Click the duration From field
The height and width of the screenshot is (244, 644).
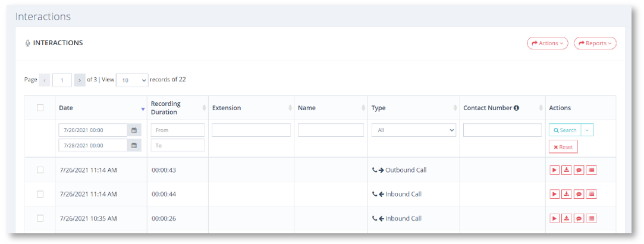click(x=177, y=130)
